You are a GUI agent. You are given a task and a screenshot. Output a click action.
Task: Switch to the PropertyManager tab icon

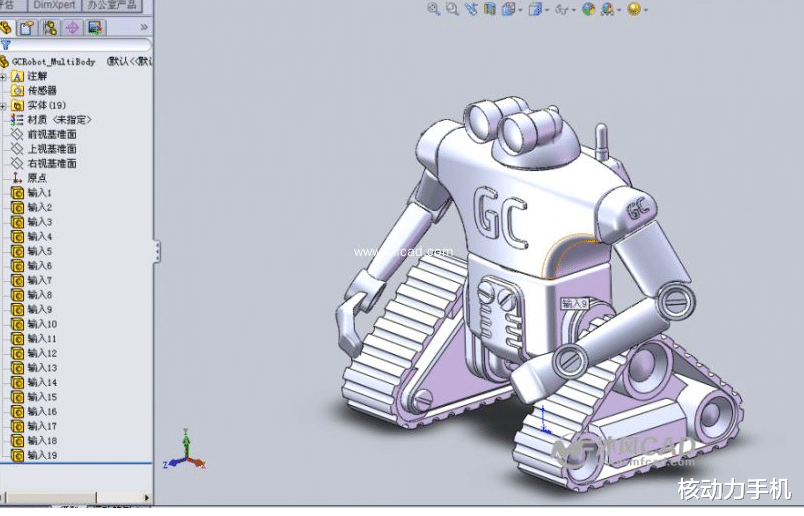tap(27, 27)
